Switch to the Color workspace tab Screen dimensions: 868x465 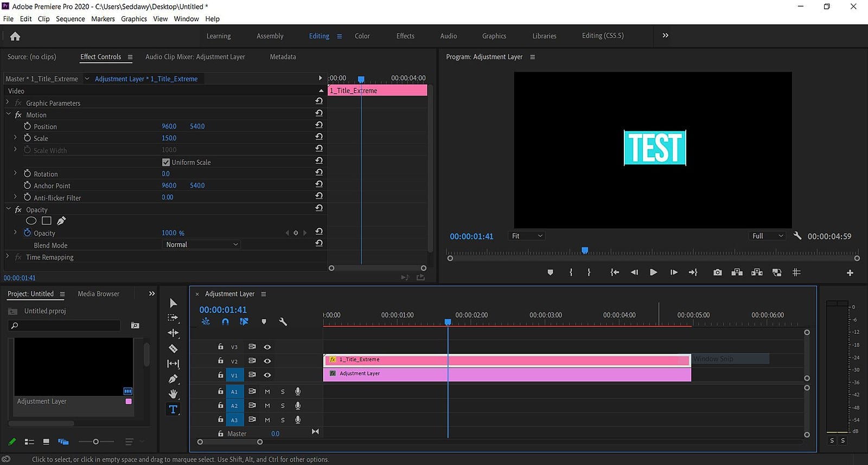pyautogui.click(x=362, y=36)
